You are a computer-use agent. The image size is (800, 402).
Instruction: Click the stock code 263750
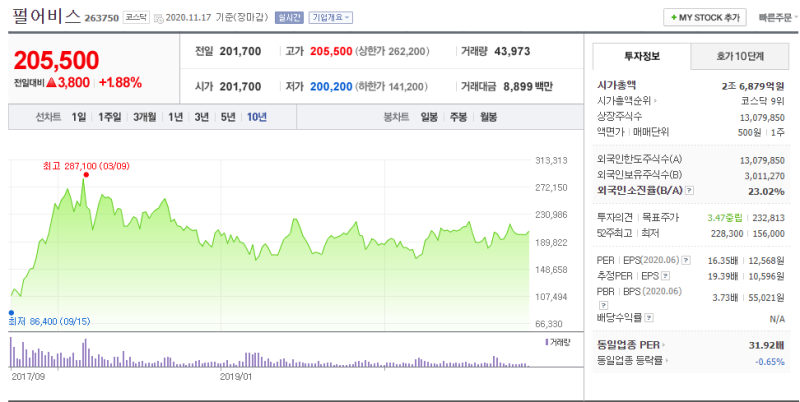tap(102, 18)
